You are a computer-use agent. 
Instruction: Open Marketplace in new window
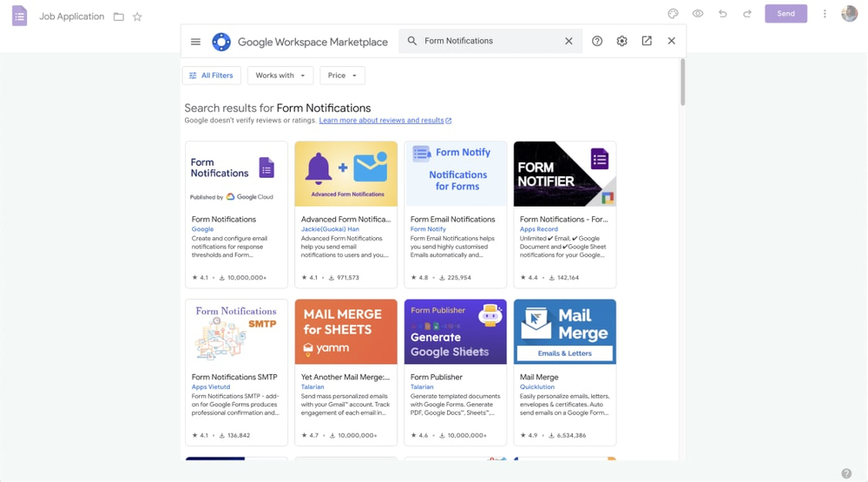[647, 41]
